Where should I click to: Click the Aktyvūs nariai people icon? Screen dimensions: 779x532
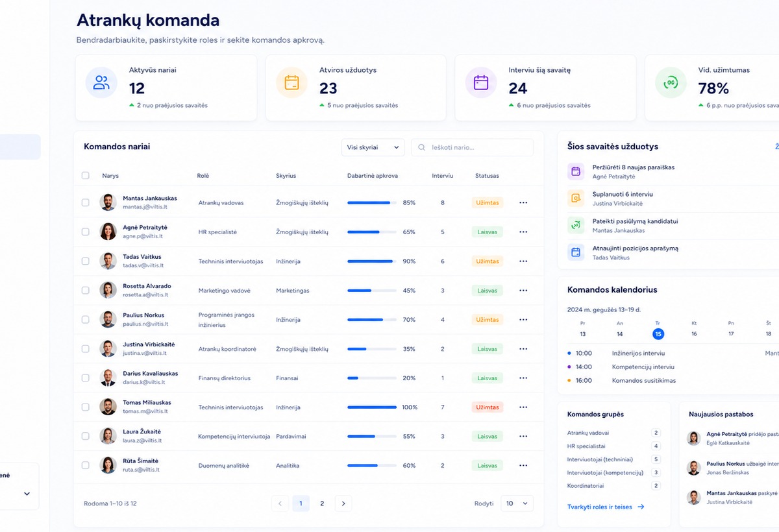[x=101, y=82]
